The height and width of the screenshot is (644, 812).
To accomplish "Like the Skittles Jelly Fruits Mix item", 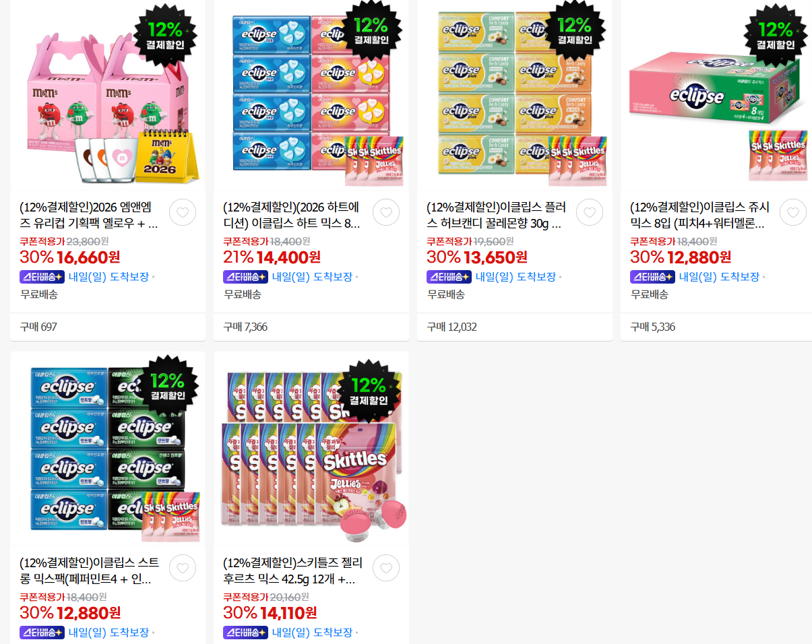I will [x=386, y=568].
